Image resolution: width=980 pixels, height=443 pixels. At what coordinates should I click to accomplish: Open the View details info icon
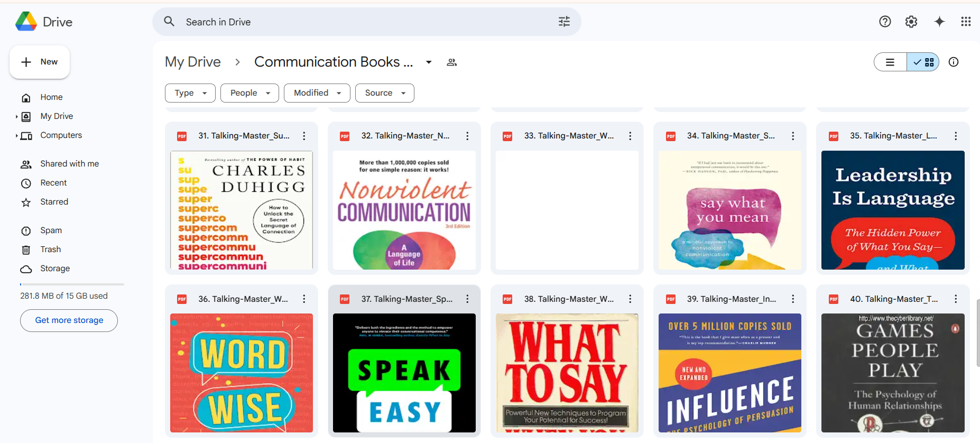point(954,62)
